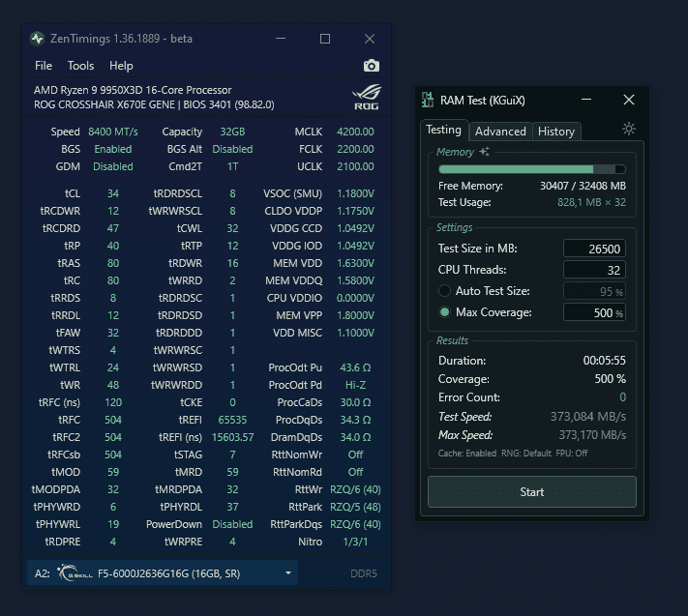Click the Free Memory 30407 / 32408 MB value
This screenshot has width=688, height=616.
tap(583, 186)
